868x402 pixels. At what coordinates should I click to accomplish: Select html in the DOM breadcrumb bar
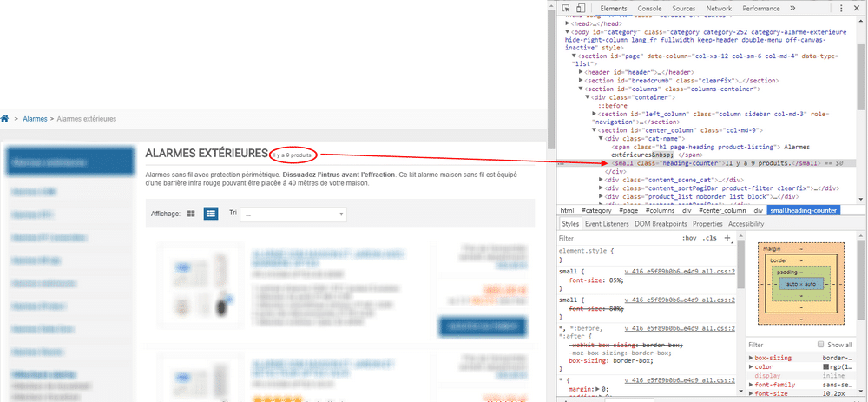pos(567,210)
